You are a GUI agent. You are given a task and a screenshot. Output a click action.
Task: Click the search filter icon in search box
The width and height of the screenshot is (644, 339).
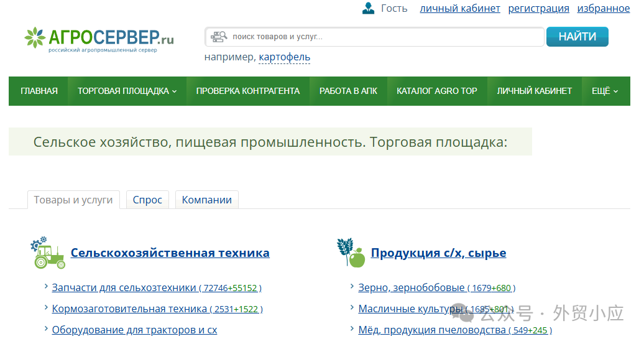[219, 37]
